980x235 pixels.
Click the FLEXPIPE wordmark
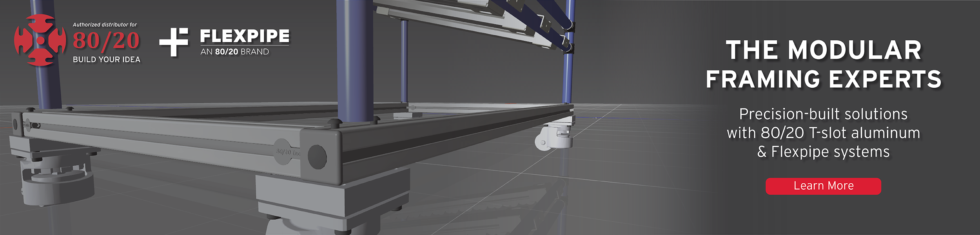point(245,36)
